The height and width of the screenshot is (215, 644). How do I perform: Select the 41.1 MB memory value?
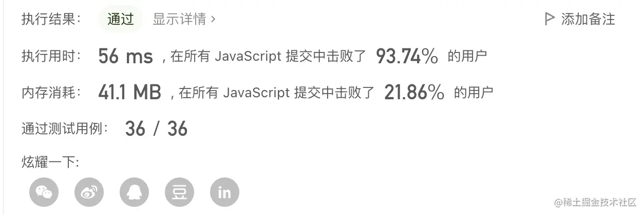(130, 93)
